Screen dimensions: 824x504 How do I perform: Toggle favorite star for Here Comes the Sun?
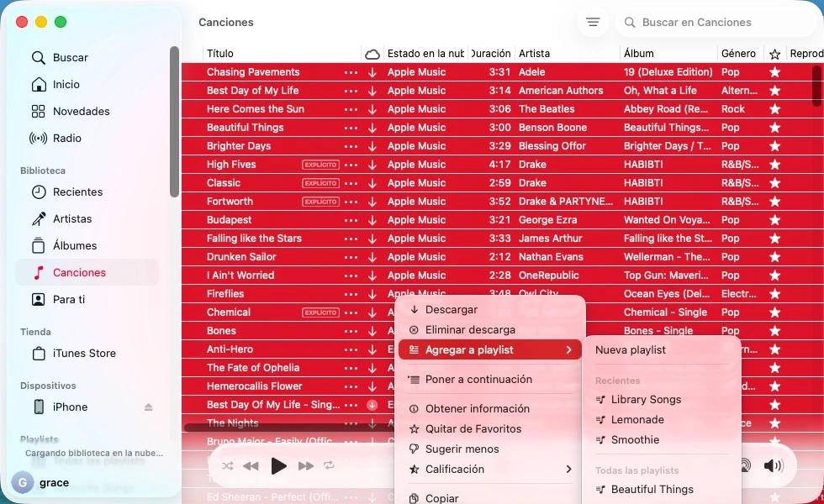coord(774,109)
